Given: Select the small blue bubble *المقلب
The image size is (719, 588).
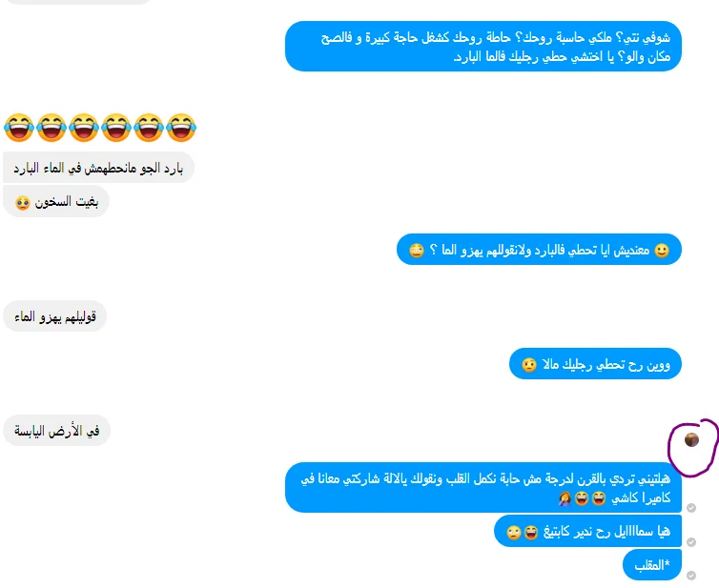Looking at the screenshot, I should pyautogui.click(x=652, y=564).
